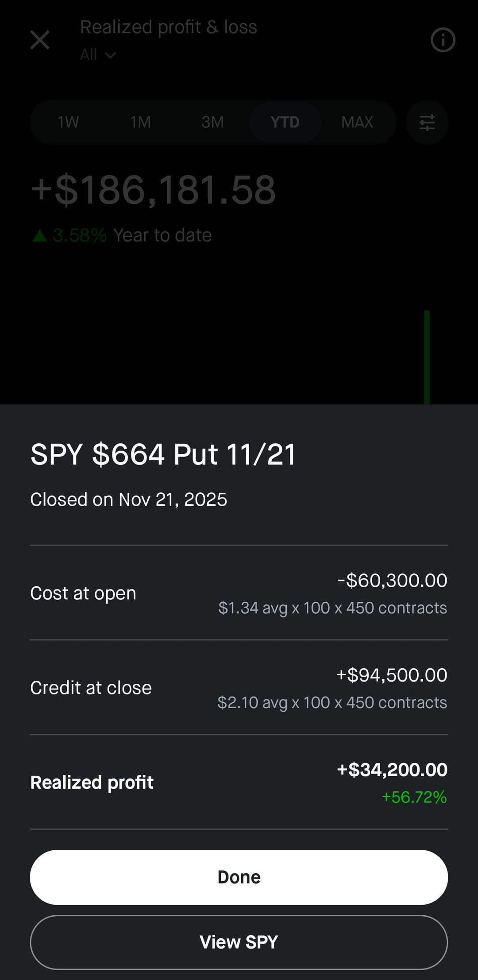Screen dimensions: 478x980
Task: Choose the 3M time range
Action: point(212,122)
